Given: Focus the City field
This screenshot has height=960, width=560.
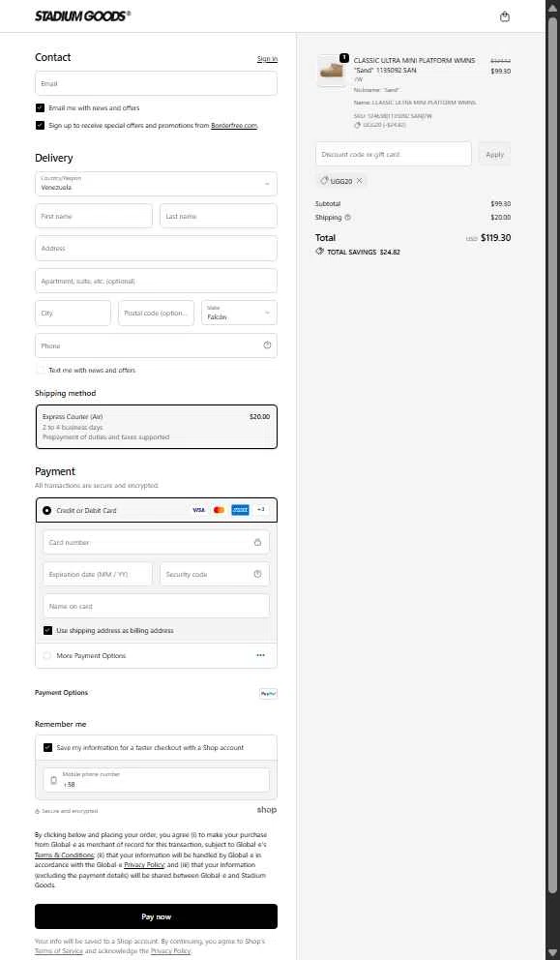Looking at the screenshot, I should point(73,313).
